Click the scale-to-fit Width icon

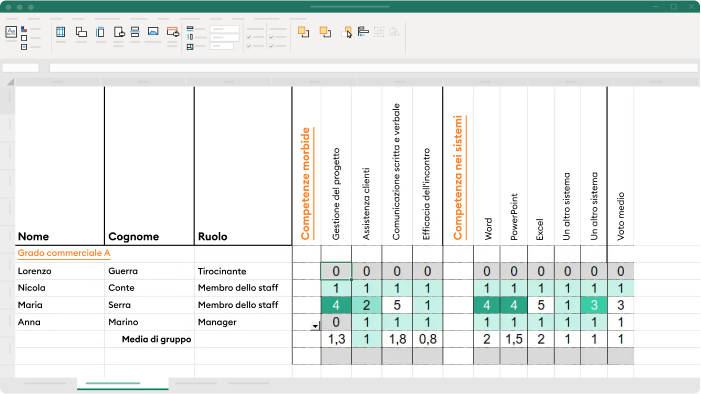[x=190, y=29]
